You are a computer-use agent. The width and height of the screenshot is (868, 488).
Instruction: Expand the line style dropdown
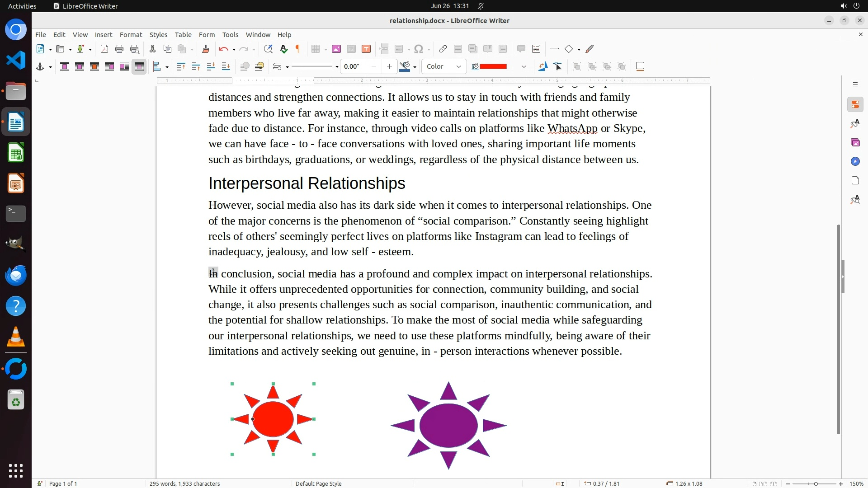[337, 67]
